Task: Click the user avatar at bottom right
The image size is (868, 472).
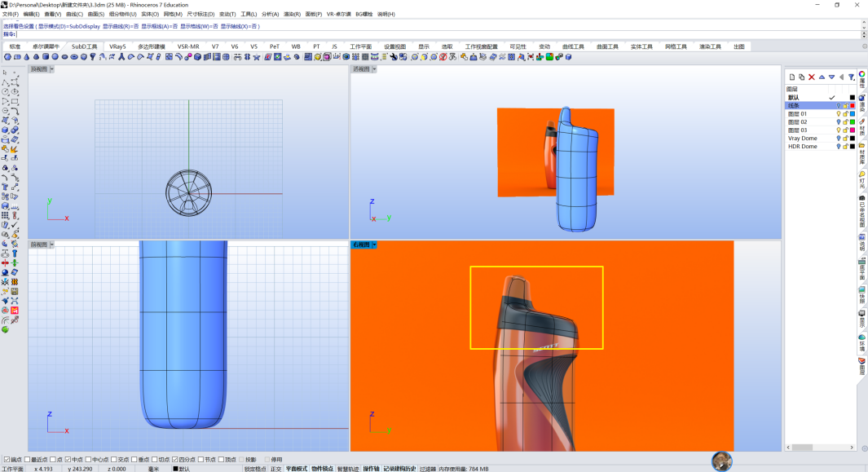Action: point(722,461)
